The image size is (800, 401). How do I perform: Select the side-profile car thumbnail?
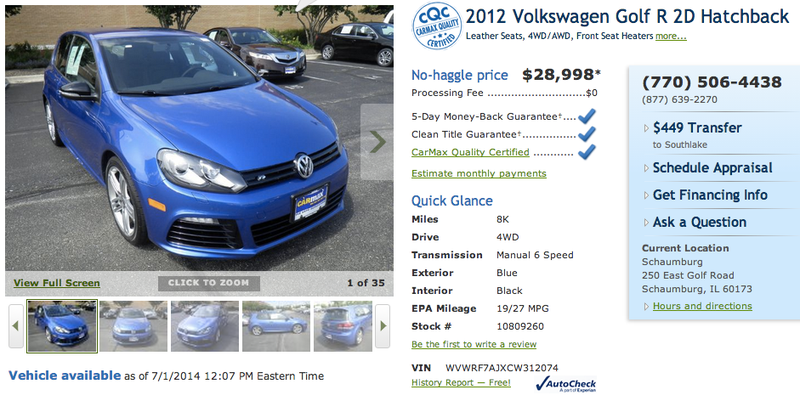pos(276,326)
